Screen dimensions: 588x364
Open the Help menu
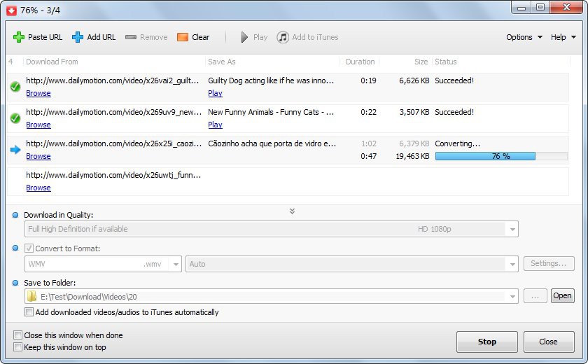tap(563, 37)
